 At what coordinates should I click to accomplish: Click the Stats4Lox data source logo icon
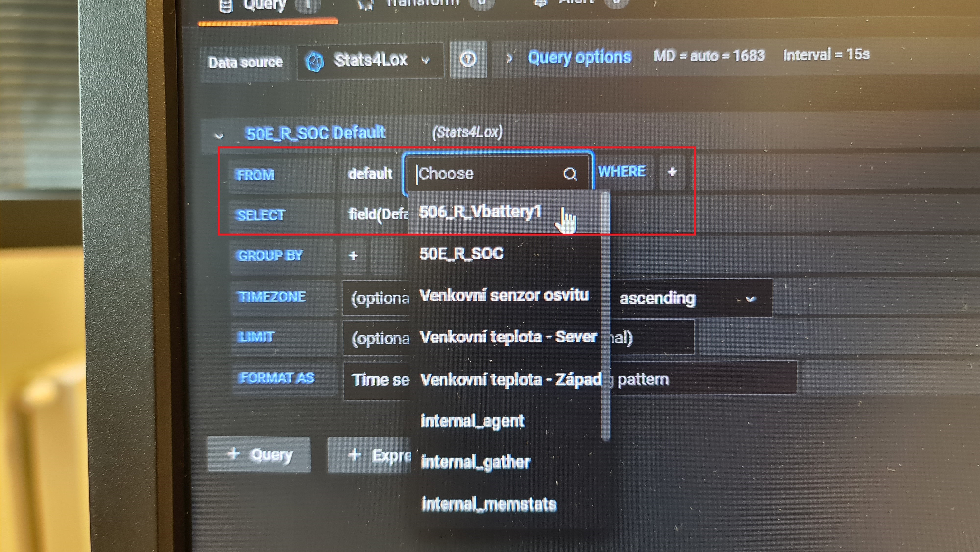coord(315,61)
